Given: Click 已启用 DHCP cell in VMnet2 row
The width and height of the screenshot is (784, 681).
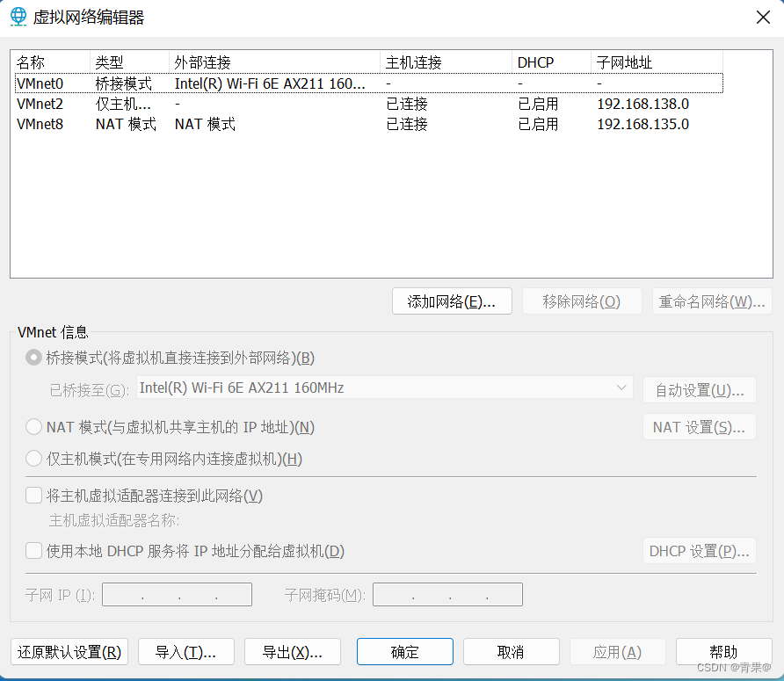Looking at the screenshot, I should tap(538, 104).
